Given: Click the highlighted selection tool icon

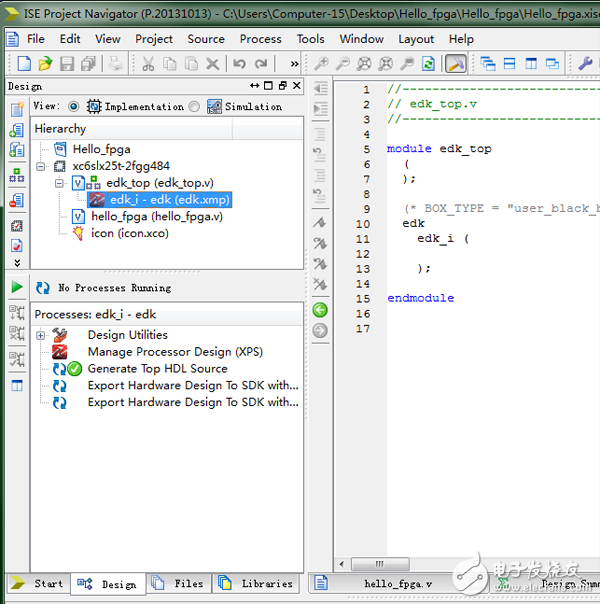Looking at the screenshot, I should tap(456, 64).
